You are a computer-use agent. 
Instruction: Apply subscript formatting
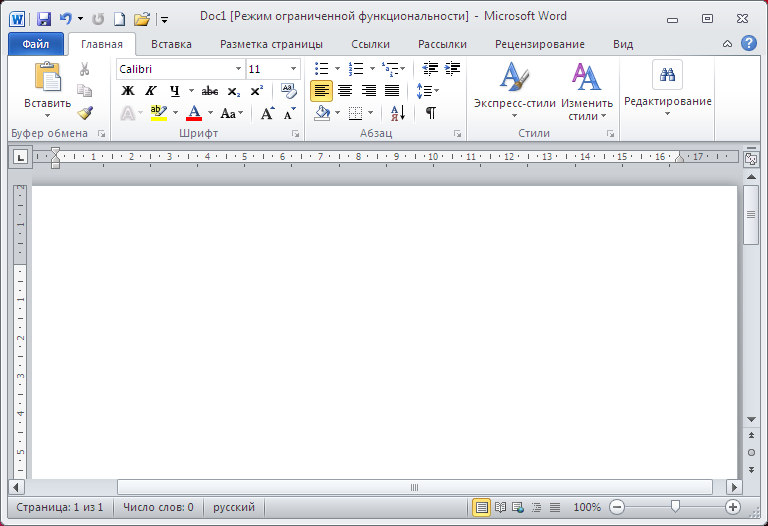[x=234, y=91]
